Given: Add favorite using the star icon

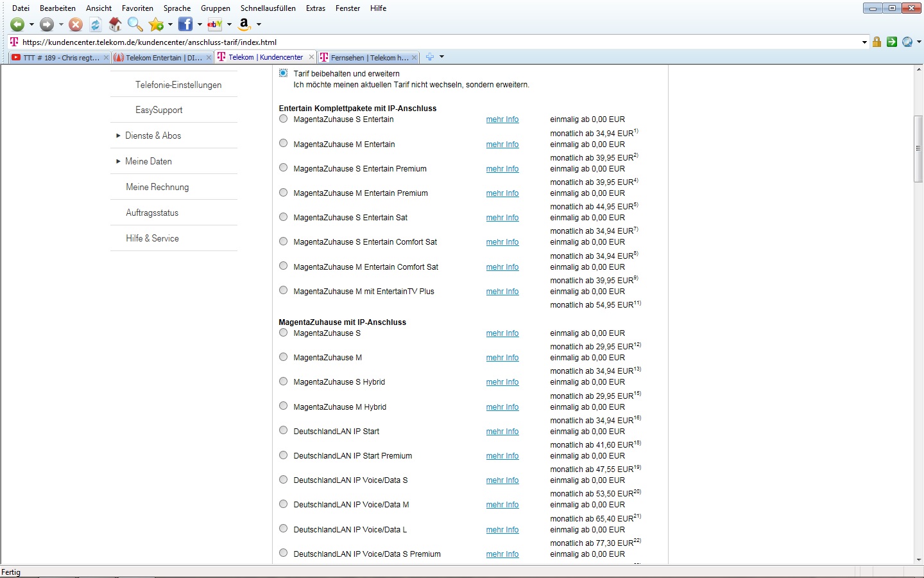Looking at the screenshot, I should click(156, 24).
